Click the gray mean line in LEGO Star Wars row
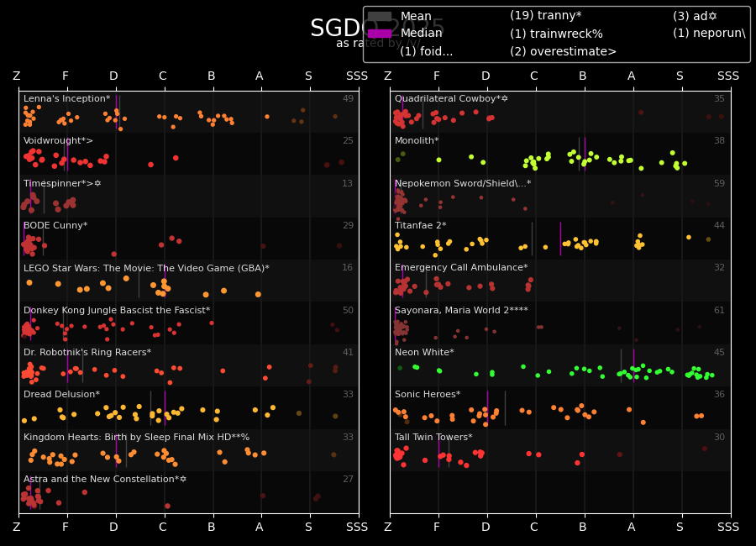The width and height of the screenshot is (756, 546). (x=139, y=281)
